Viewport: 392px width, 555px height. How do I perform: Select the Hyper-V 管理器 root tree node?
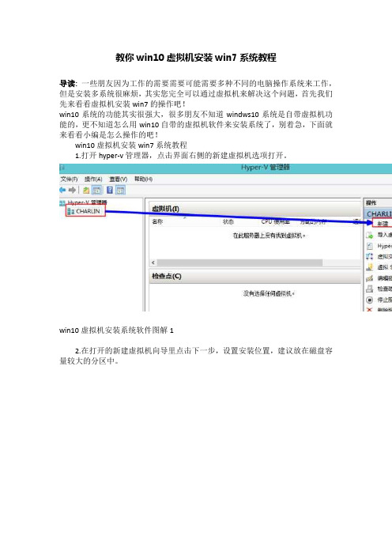[x=84, y=202]
